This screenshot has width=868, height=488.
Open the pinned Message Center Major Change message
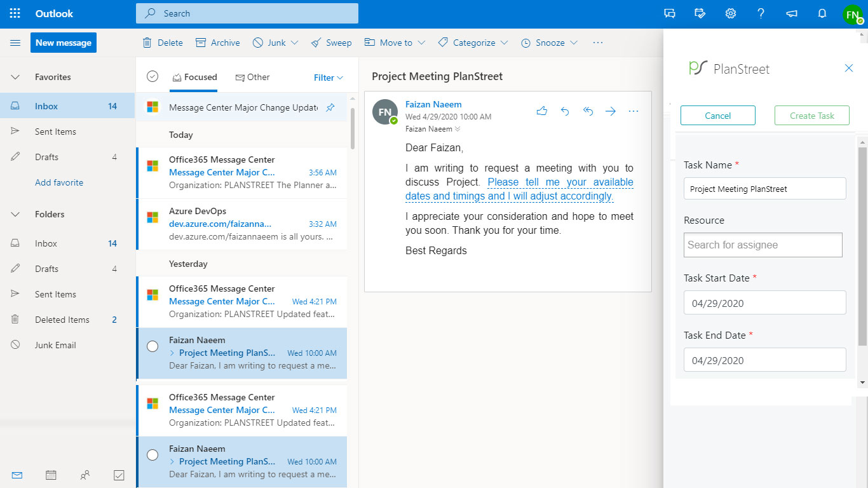[241, 107]
